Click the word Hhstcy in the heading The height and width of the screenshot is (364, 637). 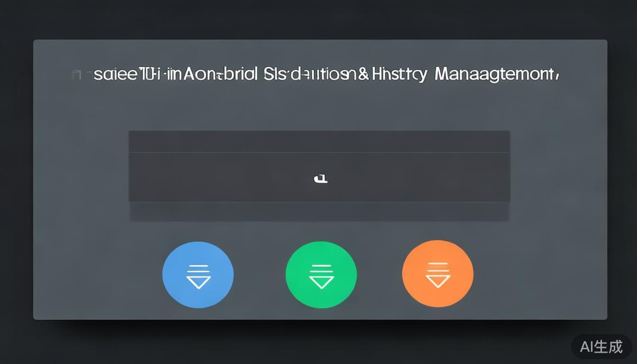tap(399, 75)
